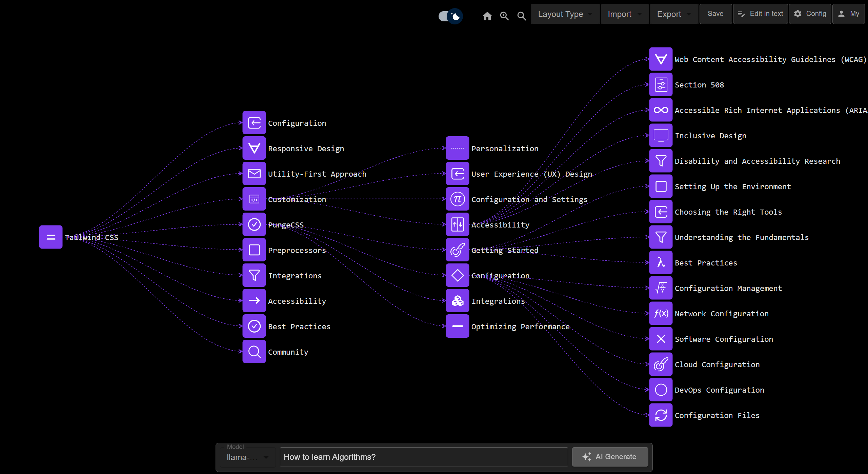
Task: Click the Software Configuration X icon
Action: (x=661, y=339)
